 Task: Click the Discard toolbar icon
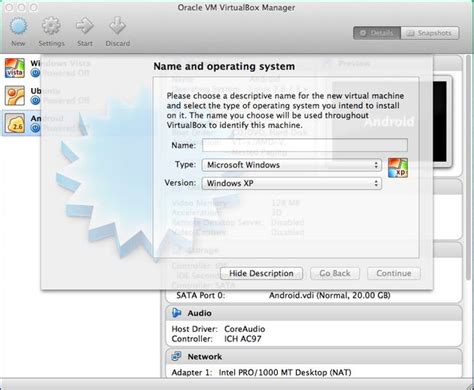pos(117,26)
